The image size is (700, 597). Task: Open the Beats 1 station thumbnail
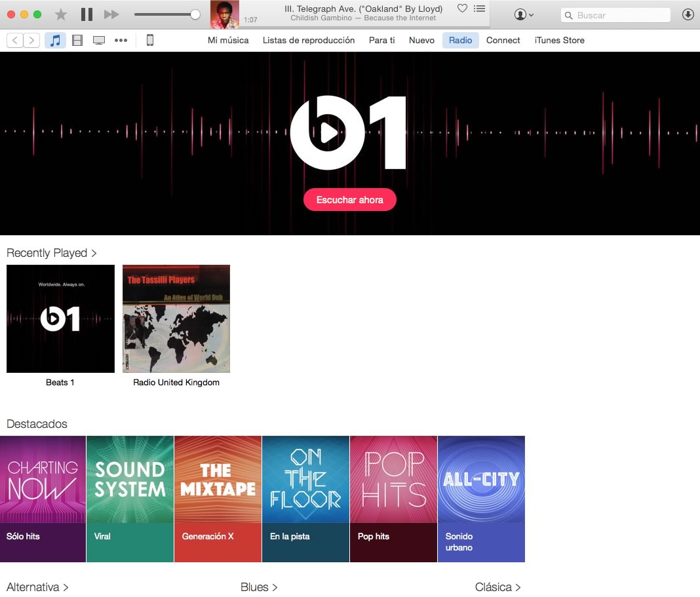60,319
